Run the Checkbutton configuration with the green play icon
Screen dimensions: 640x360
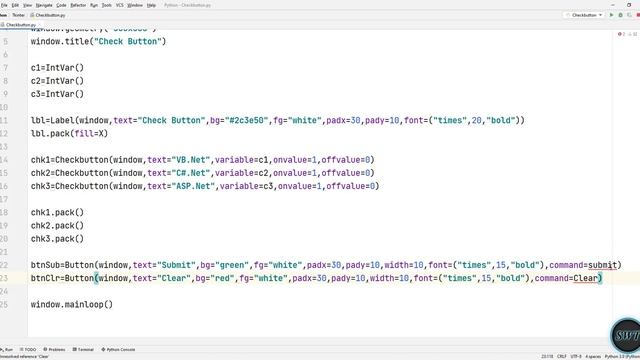tap(611, 15)
